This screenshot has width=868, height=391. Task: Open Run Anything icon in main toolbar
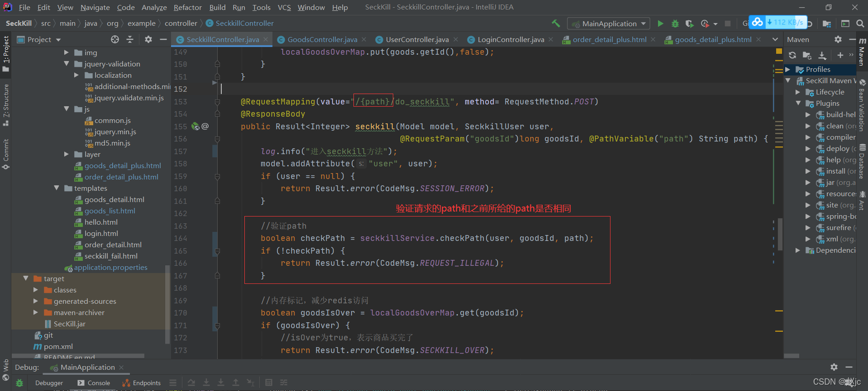pyautogui.click(x=845, y=24)
